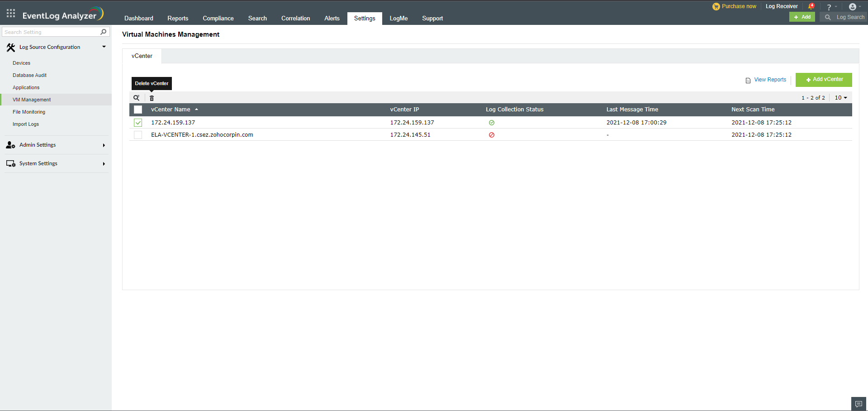868x411 pixels.
Task: Expand the Admin Settings section
Action: click(x=38, y=145)
